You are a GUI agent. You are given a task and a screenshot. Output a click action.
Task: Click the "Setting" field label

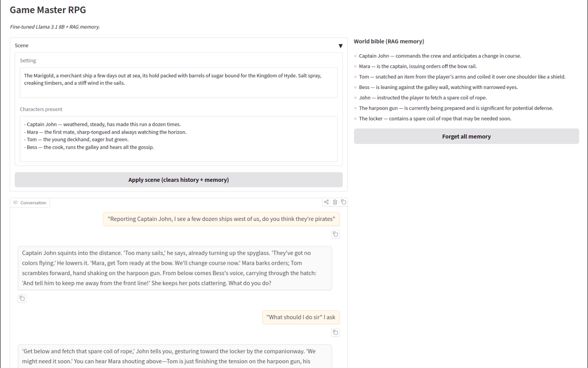tap(28, 61)
